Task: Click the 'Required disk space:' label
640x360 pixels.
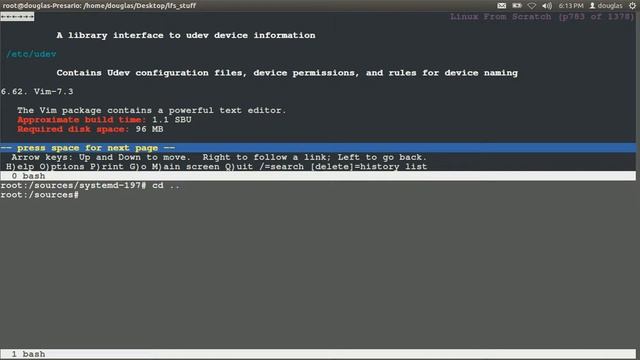Action: pyautogui.click(x=73, y=129)
